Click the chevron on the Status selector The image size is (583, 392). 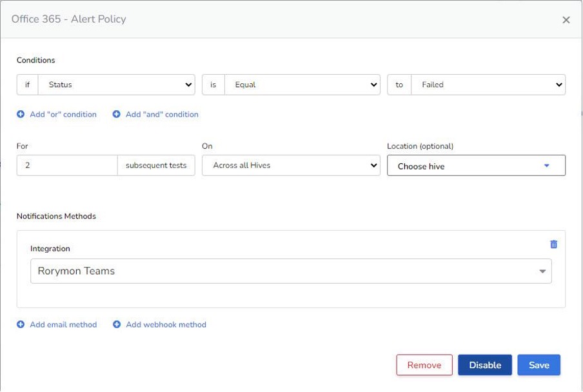tap(189, 84)
